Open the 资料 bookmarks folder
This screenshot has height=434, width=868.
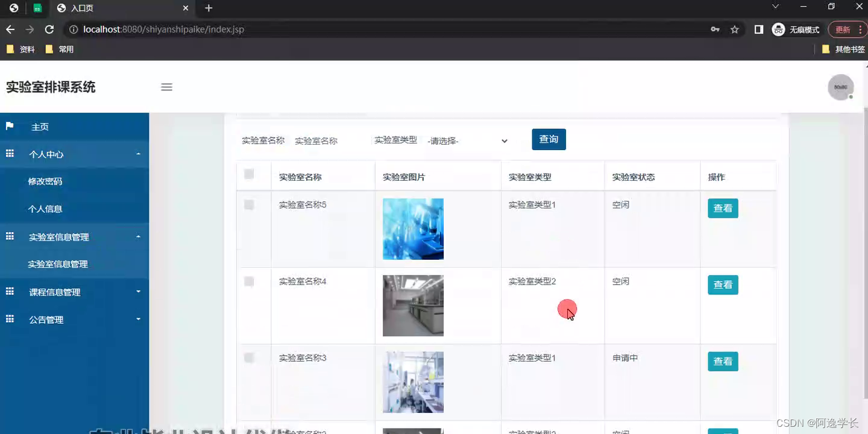[x=20, y=49]
